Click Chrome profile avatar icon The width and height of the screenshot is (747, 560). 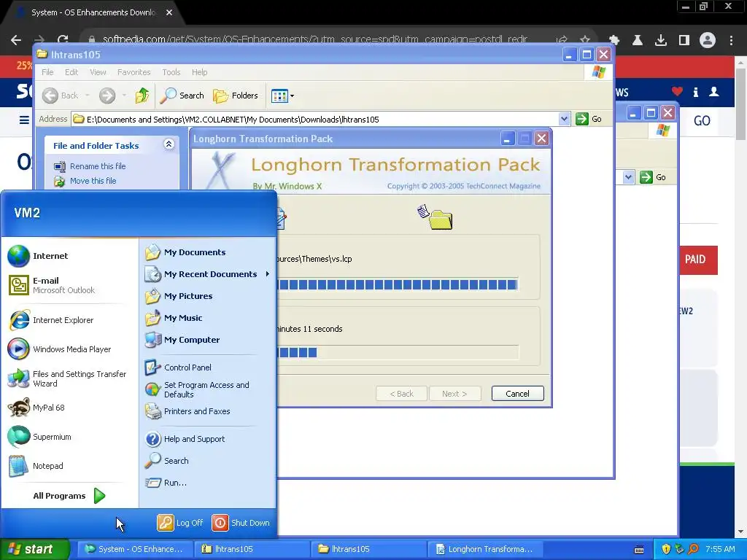(x=708, y=40)
